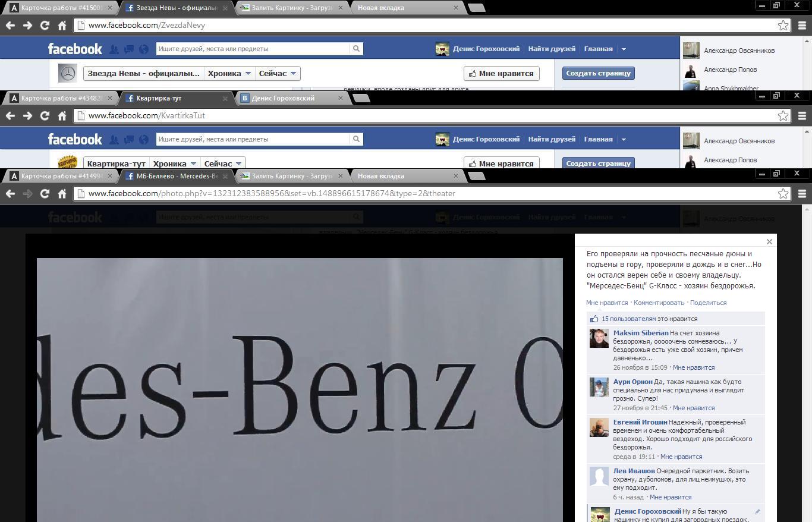Viewport: 812px width, 522px height.
Task: Like Лев Ивашов's comment
Action: pyautogui.click(x=671, y=497)
